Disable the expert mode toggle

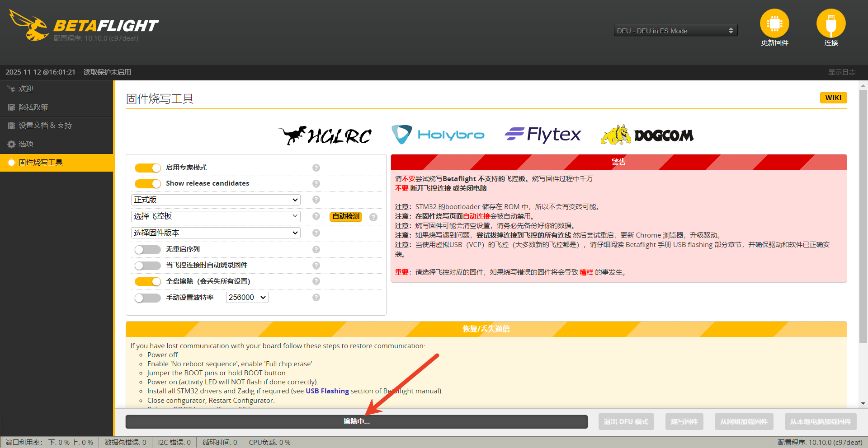click(148, 168)
